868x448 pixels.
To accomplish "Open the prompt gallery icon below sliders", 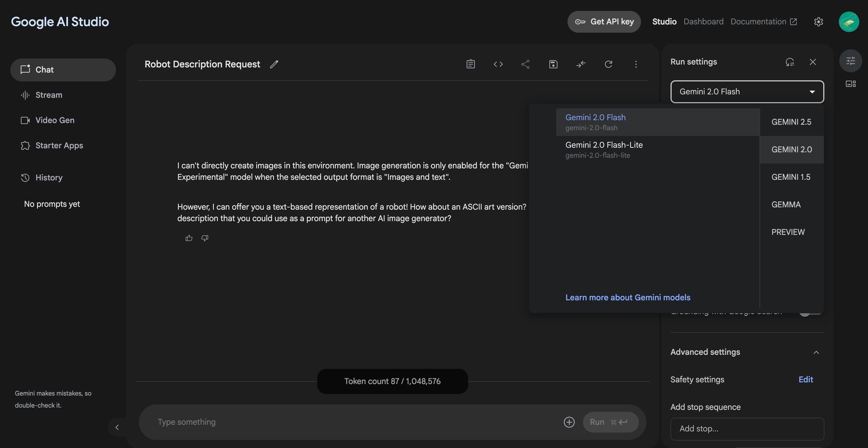I will click(851, 84).
